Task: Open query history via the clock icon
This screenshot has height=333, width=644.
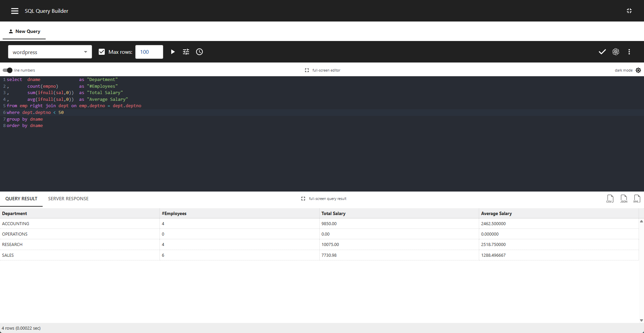Action: [x=199, y=52]
